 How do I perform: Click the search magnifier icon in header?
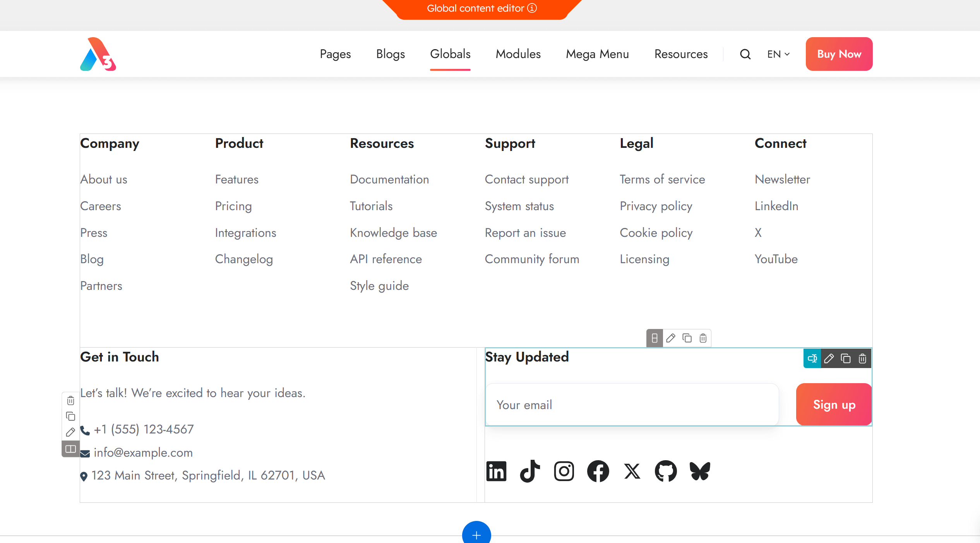point(745,54)
